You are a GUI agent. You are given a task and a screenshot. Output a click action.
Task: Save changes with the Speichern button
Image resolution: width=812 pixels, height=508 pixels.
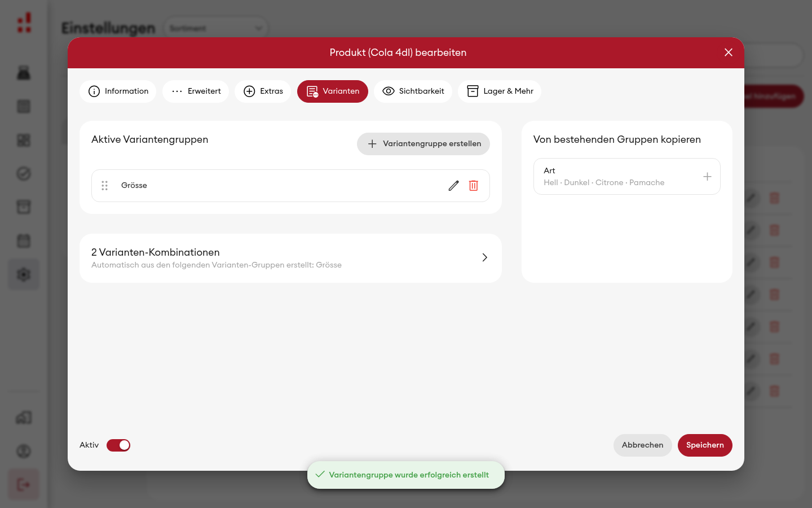(705, 445)
